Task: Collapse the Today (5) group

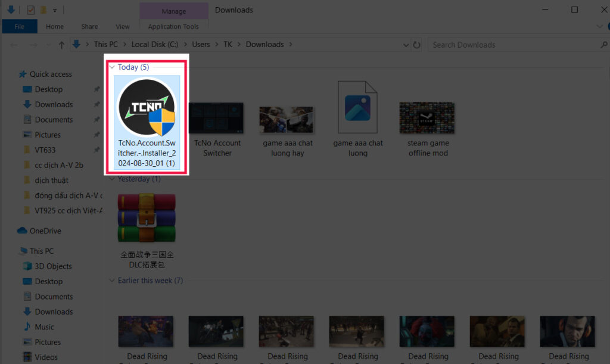Action: [x=112, y=67]
